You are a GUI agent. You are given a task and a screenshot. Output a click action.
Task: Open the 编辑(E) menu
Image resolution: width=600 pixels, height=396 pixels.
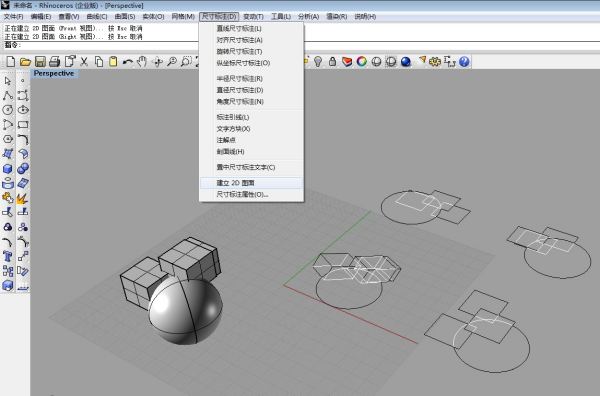point(41,16)
